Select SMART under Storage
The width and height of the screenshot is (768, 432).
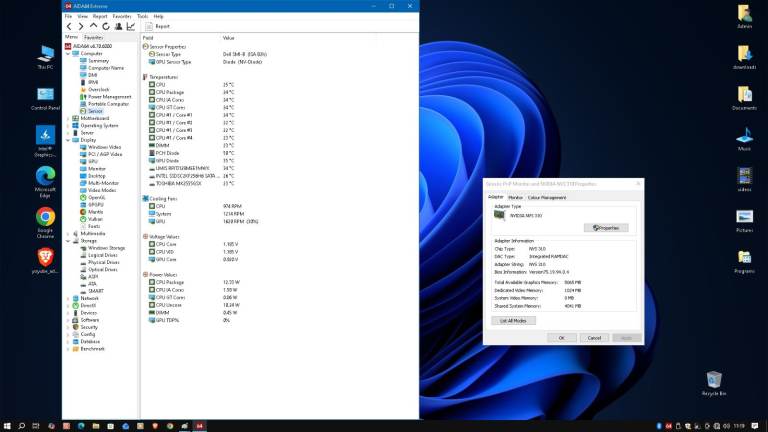(x=96, y=291)
